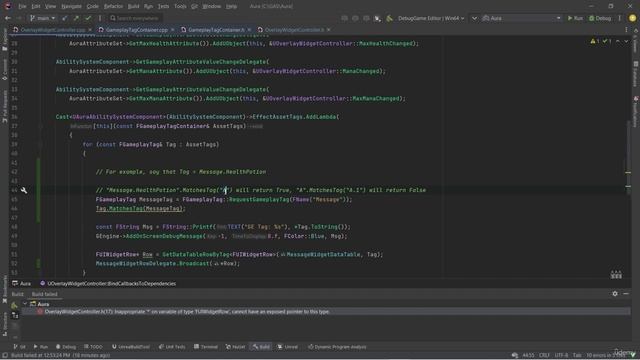This screenshot has width=640, height=360.
Task: Click the CRLF line separator indicator
Action: (544, 356)
